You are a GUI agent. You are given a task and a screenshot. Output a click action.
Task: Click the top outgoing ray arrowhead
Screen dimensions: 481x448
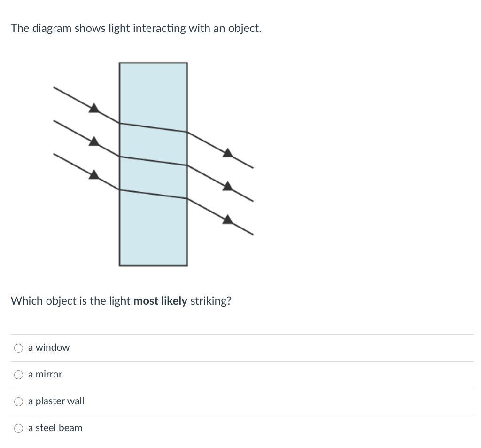click(227, 153)
